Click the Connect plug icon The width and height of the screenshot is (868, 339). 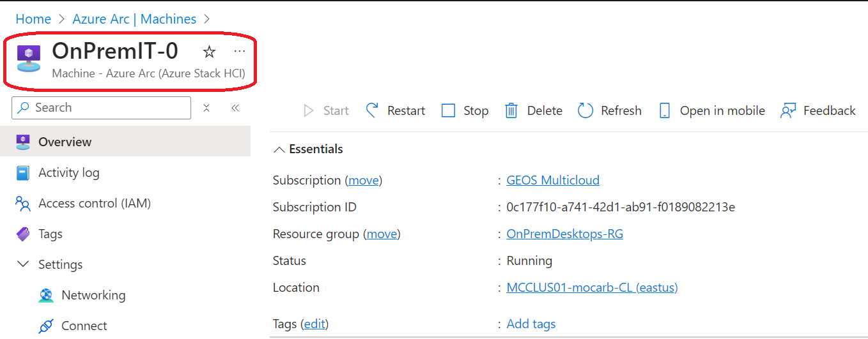click(46, 326)
